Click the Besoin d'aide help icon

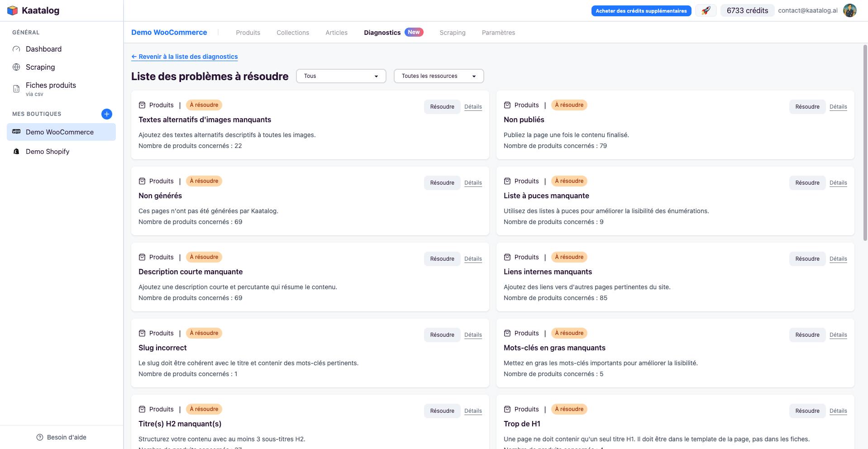pyautogui.click(x=40, y=437)
